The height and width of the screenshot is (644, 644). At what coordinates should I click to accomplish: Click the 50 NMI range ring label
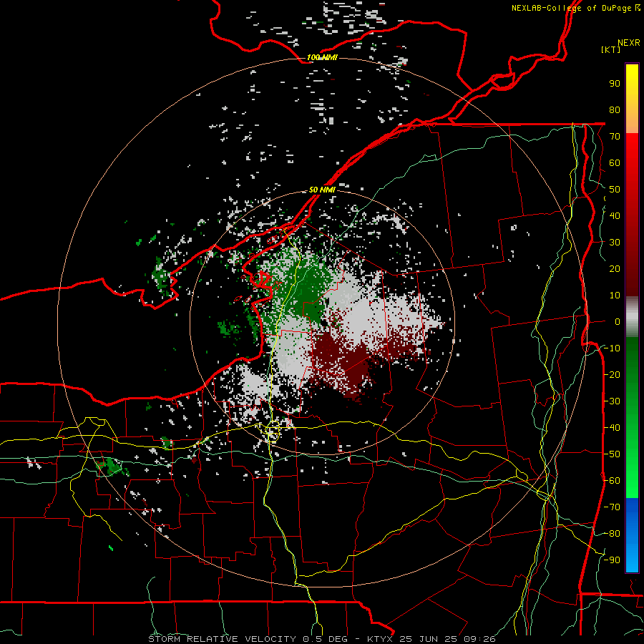pos(322,190)
